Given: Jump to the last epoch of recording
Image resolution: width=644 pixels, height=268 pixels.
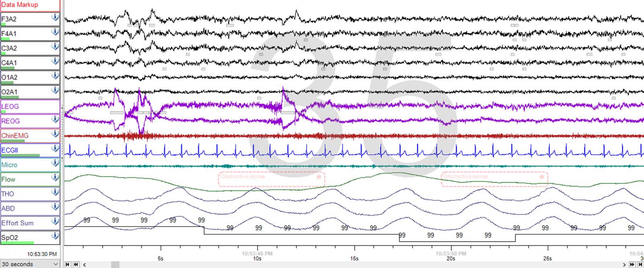Looking at the screenshot, I should click(x=640, y=264).
